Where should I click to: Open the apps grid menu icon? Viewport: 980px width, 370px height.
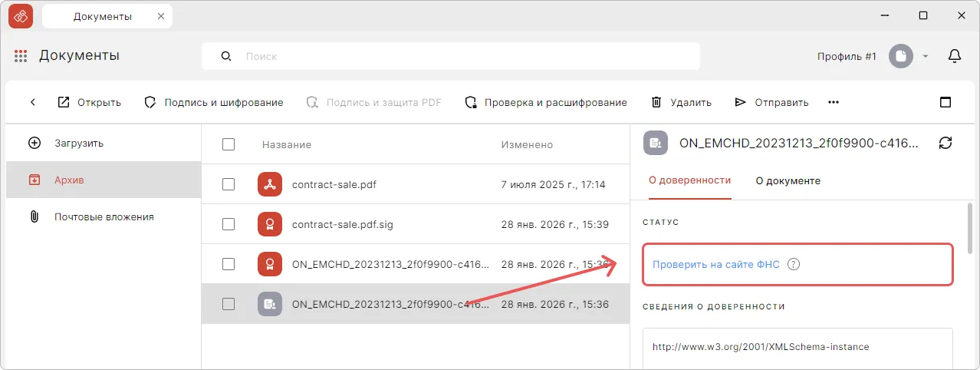click(21, 56)
